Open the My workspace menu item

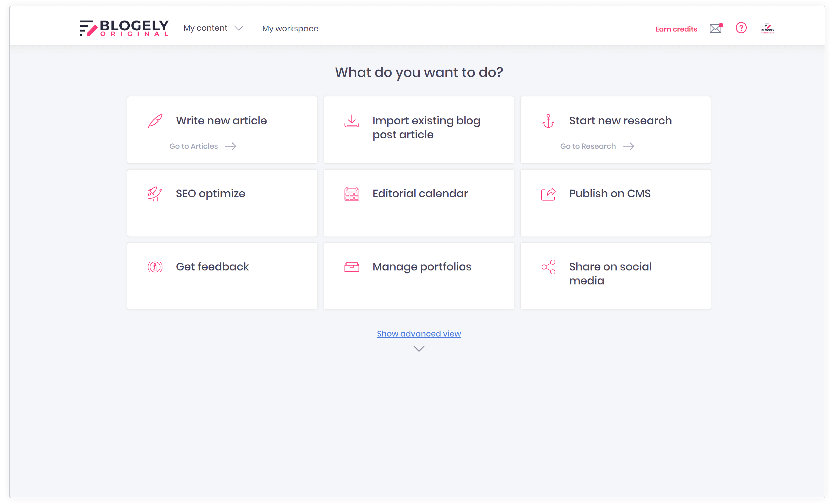290,29
